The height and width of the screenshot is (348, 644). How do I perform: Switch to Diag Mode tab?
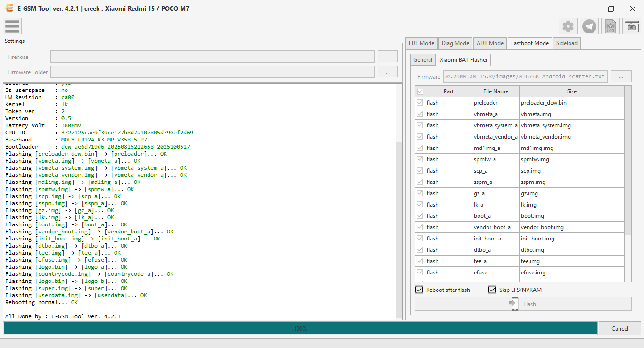pos(455,43)
